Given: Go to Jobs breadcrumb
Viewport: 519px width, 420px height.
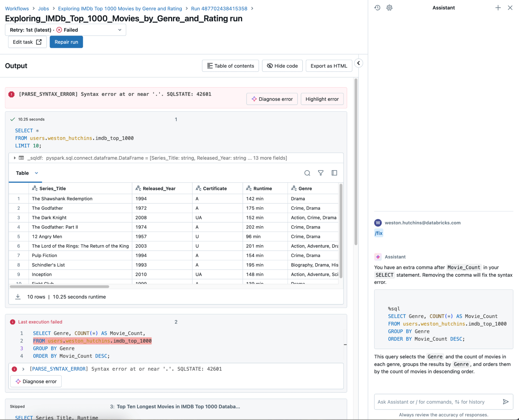Looking at the screenshot, I should (43, 9).
